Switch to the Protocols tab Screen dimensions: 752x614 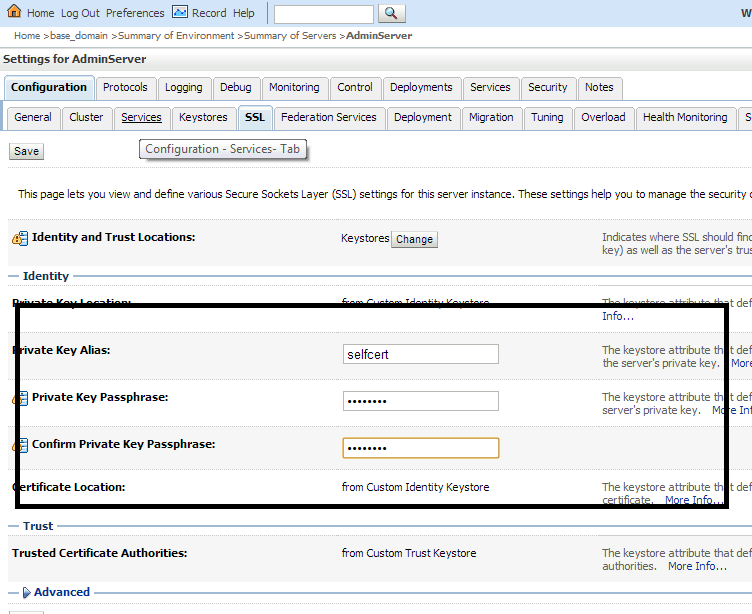[125, 87]
